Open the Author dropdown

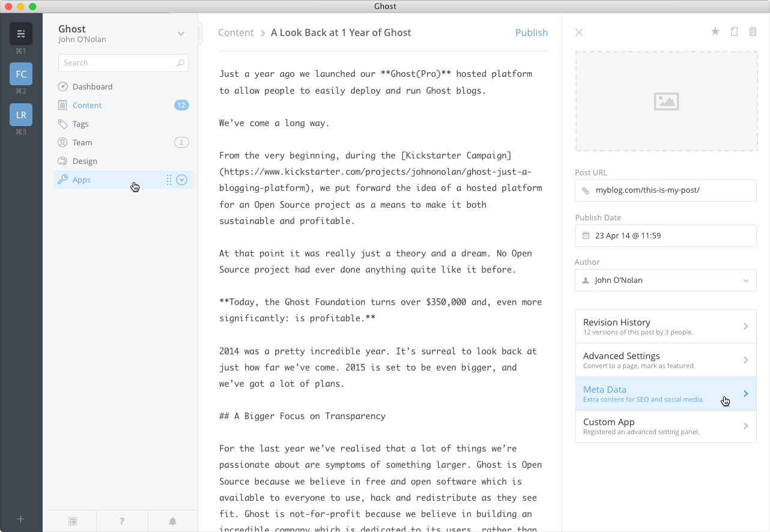pyautogui.click(x=665, y=280)
